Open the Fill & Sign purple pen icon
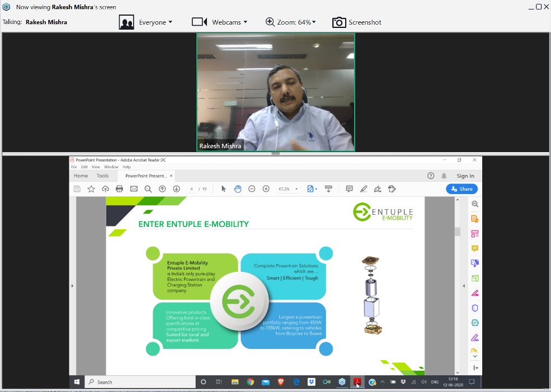The width and height of the screenshot is (551, 392). [475, 338]
